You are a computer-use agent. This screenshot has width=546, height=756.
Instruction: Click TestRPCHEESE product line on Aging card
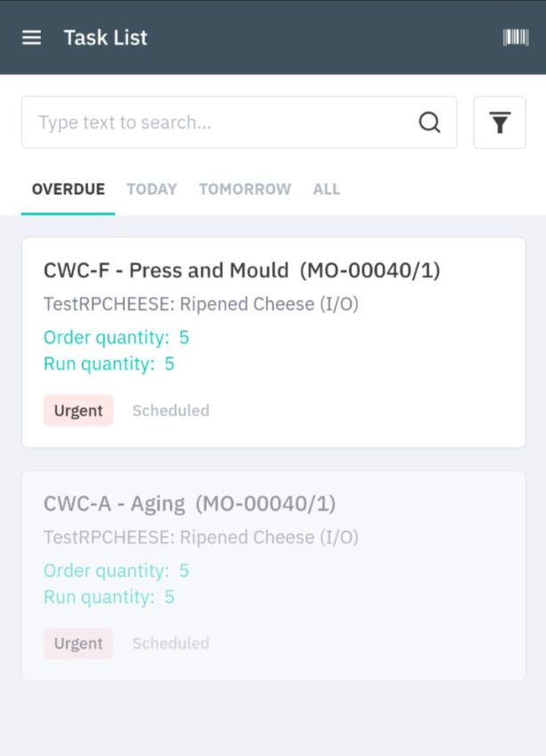201,537
